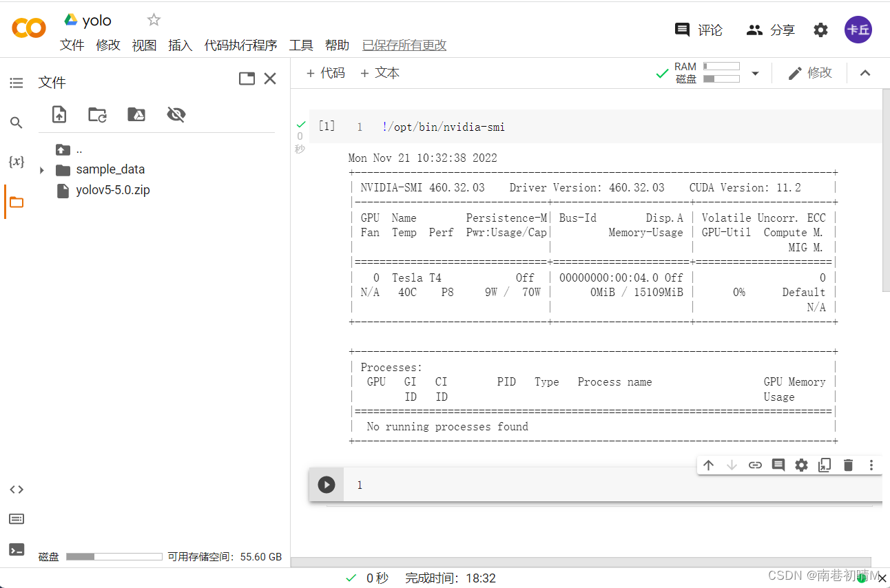Add a new code cell with 代码
This screenshot has width=890, height=588.
coord(324,72)
